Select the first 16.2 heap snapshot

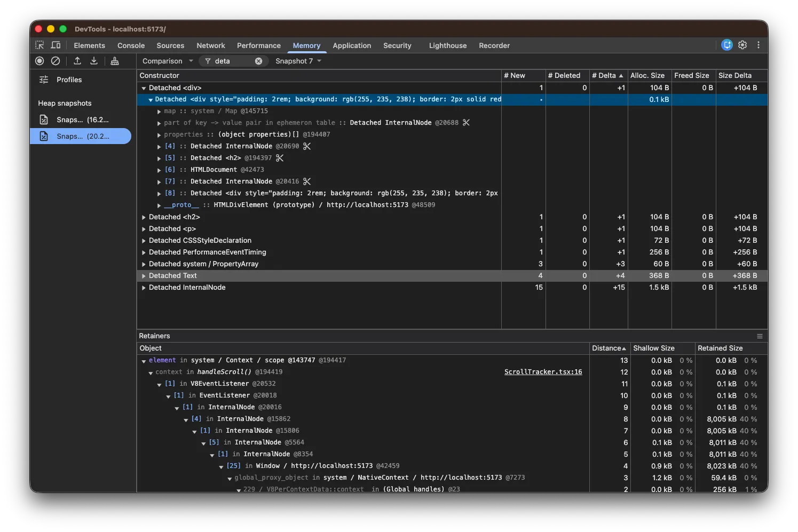click(x=81, y=120)
